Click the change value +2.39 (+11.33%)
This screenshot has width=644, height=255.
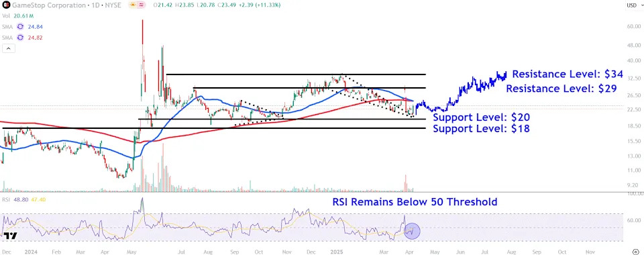(259, 5)
